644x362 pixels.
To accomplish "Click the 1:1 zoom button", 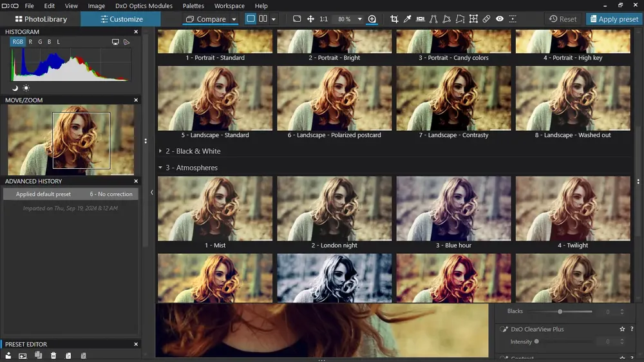I will coord(324,19).
